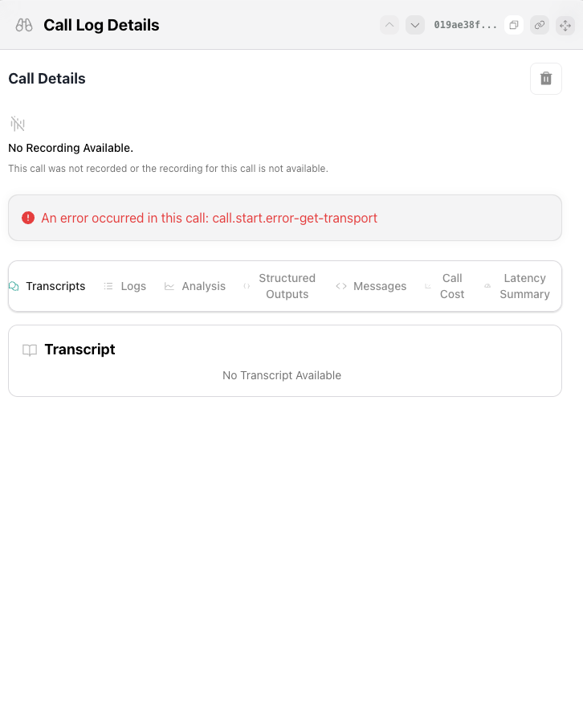Click the binoculars icon beside Call Log Details
This screenshot has width=583, height=728.
click(24, 25)
